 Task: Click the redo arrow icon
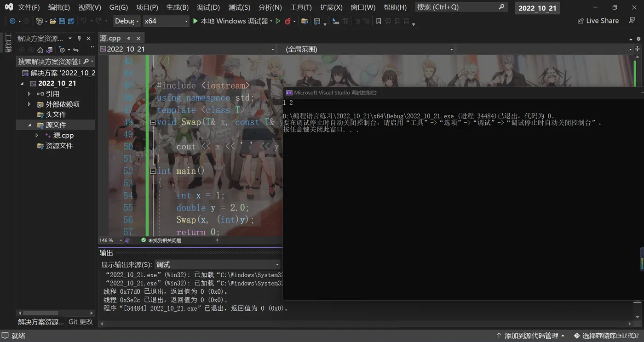(x=98, y=21)
